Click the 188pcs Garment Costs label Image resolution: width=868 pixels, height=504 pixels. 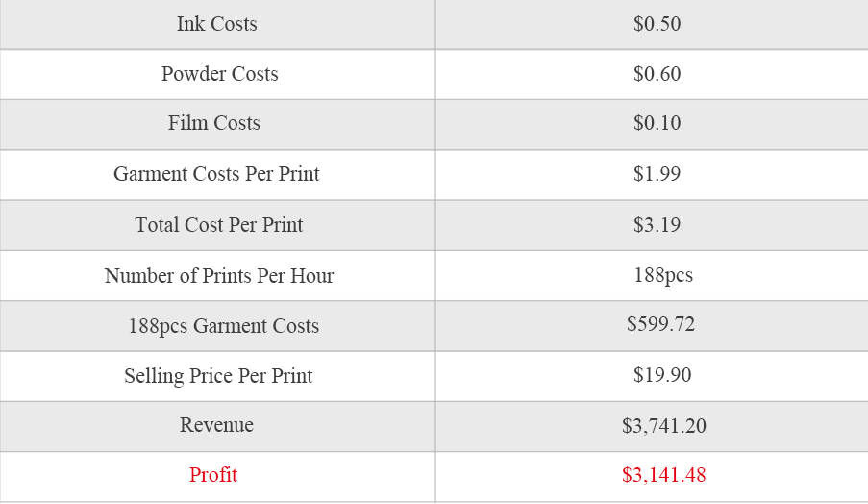pyautogui.click(x=223, y=326)
